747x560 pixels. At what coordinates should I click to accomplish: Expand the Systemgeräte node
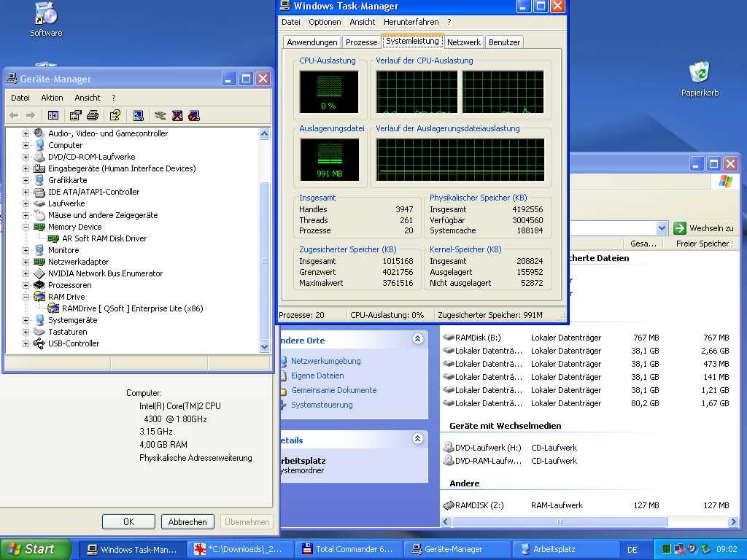[26, 321]
